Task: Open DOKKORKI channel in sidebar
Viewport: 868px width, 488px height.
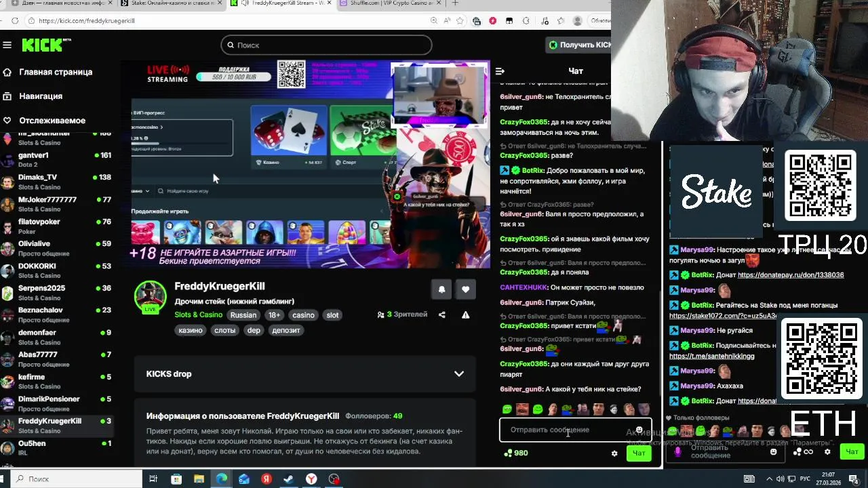Action: coord(56,270)
